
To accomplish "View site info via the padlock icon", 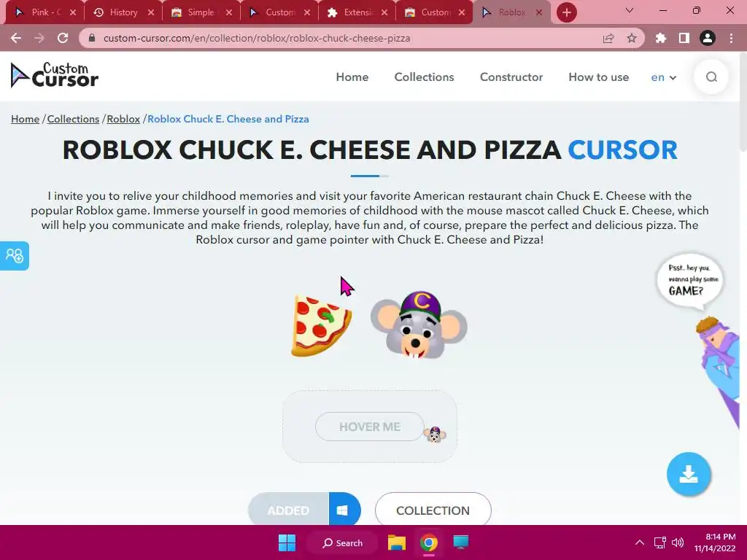I will [92, 38].
